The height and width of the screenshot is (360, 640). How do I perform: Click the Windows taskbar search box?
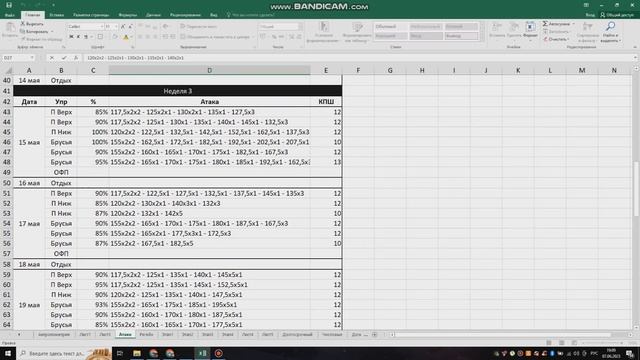pos(64,353)
